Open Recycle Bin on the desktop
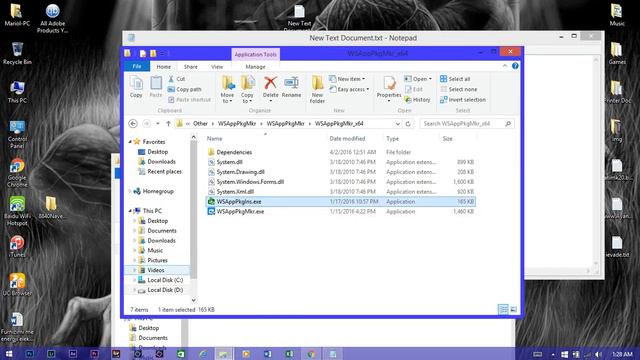 coord(17,53)
